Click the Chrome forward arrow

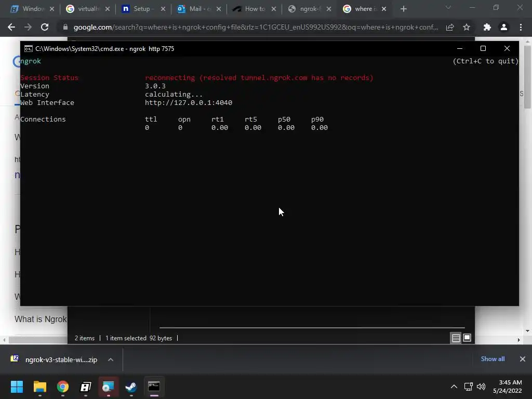(x=28, y=27)
